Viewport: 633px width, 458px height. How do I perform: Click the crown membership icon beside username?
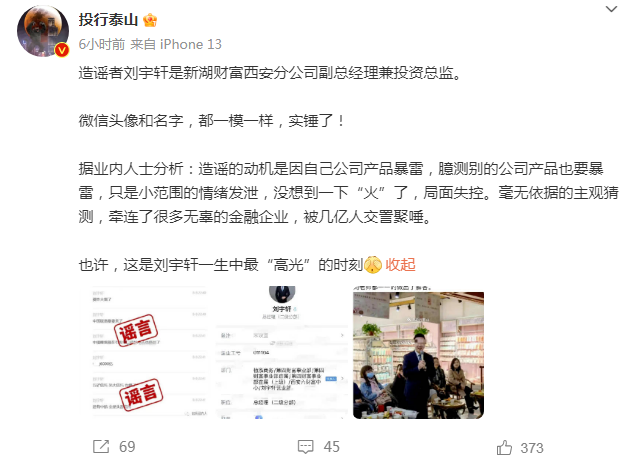pos(150,20)
